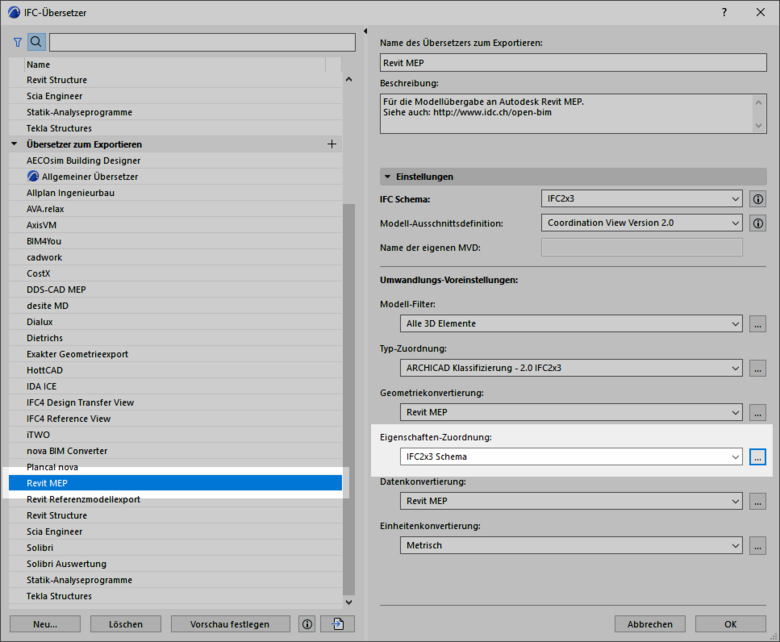
Task: Select BIM4You translator
Action: [x=175, y=241]
